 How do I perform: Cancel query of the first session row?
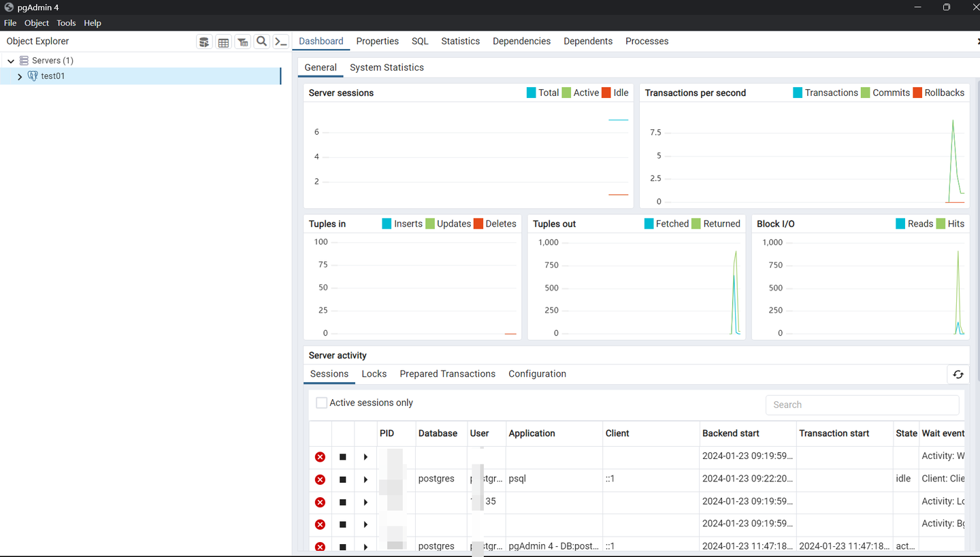pyautogui.click(x=343, y=457)
